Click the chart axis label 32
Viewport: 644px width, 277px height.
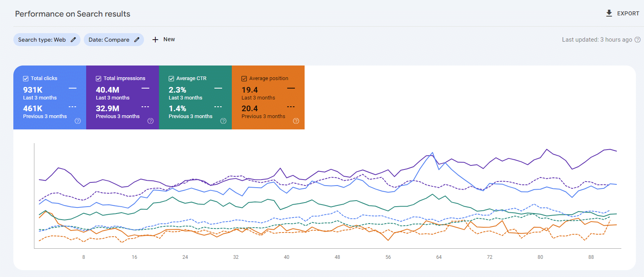(236, 257)
